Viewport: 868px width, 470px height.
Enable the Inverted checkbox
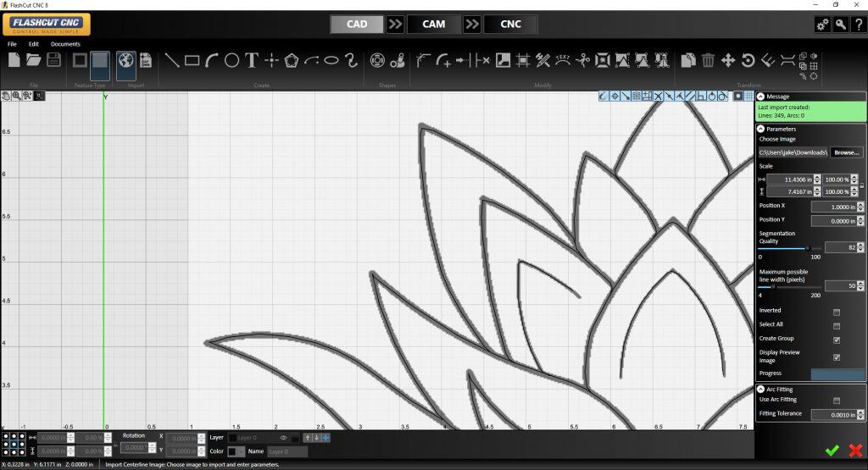click(837, 312)
